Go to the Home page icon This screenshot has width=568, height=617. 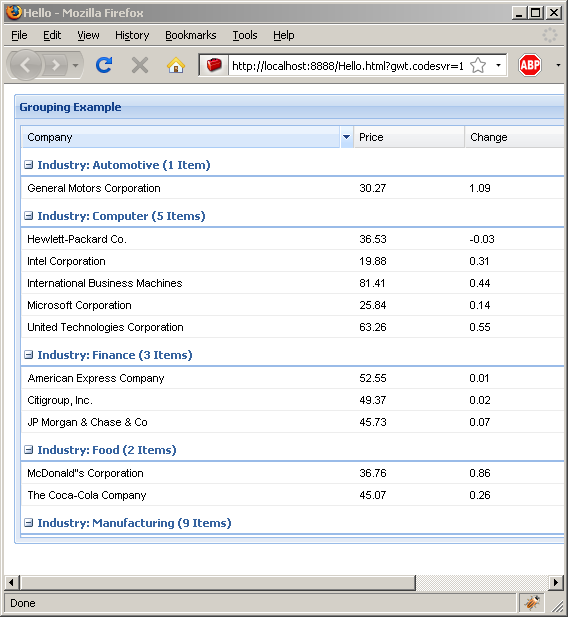pos(176,65)
